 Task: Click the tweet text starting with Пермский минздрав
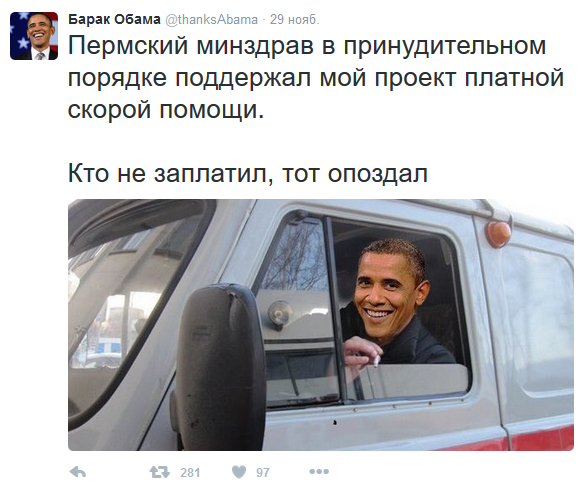[316, 78]
